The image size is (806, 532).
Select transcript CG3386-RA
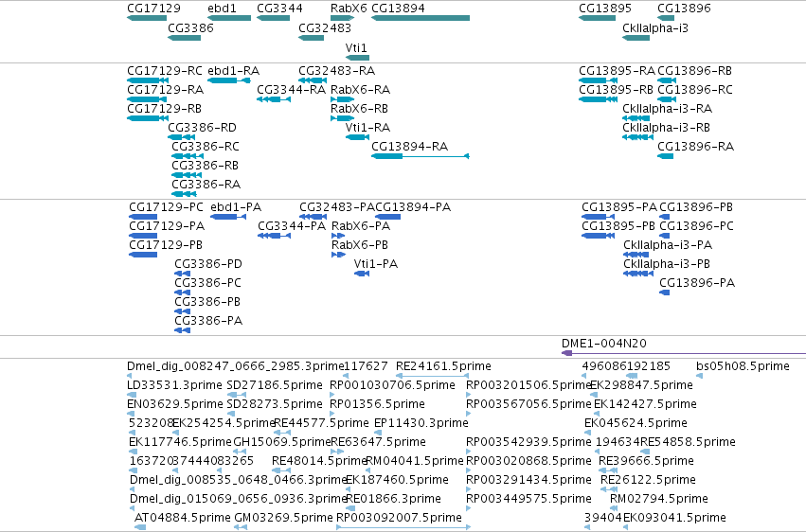(184, 194)
